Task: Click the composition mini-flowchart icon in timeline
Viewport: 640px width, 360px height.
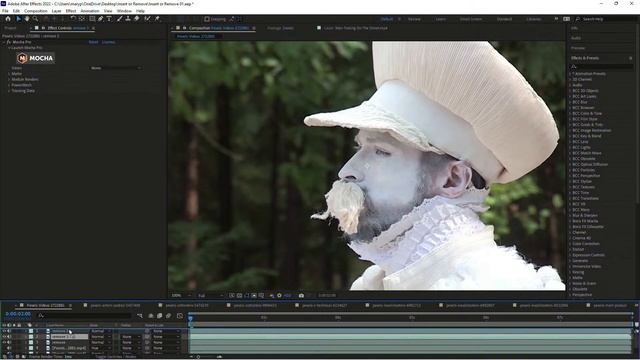Action: 140,316
